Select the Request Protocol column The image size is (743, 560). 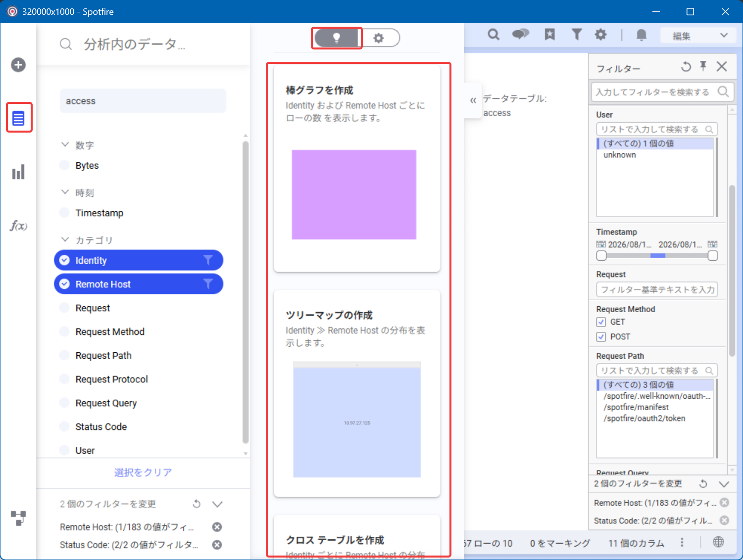coord(111,379)
